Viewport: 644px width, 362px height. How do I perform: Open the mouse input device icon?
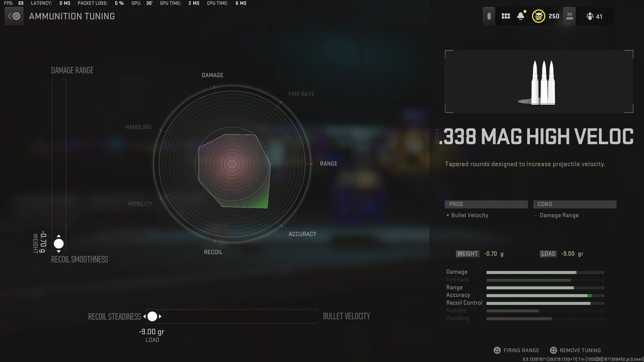[489, 16]
